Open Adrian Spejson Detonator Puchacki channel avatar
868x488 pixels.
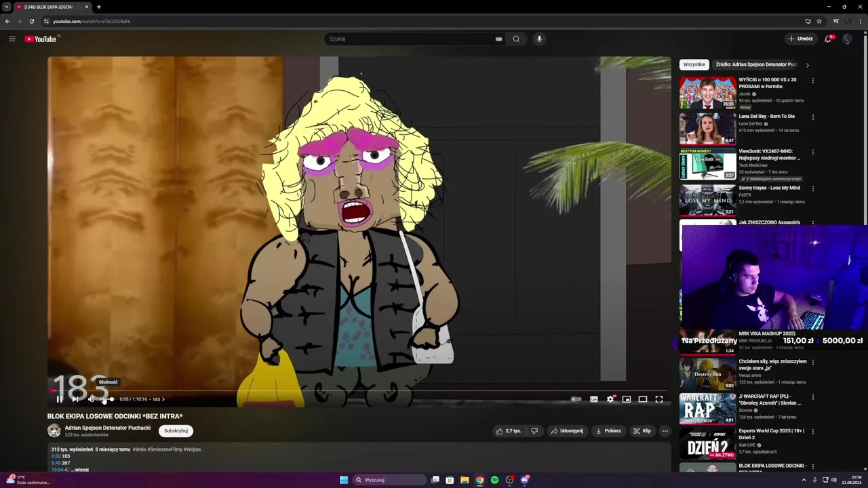[x=54, y=430]
